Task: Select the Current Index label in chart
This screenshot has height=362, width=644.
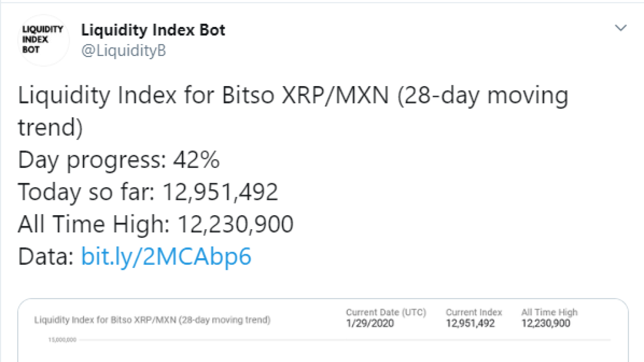Action: coord(474,313)
